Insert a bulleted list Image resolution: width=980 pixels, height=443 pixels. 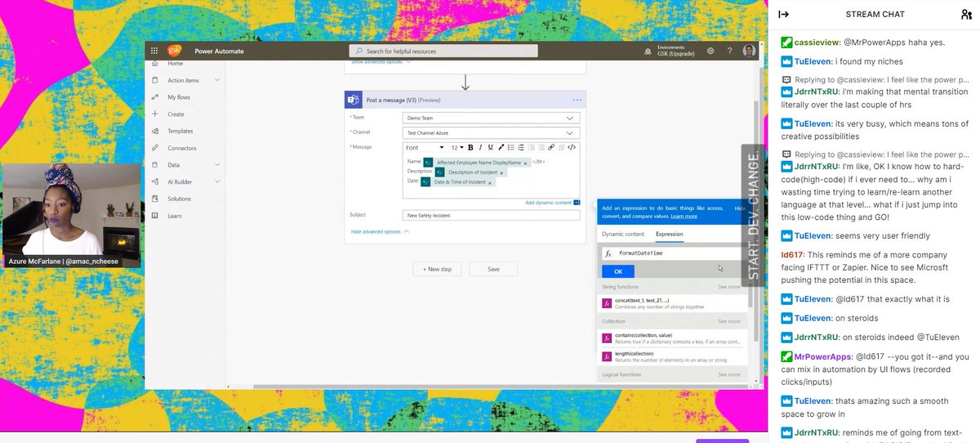510,148
